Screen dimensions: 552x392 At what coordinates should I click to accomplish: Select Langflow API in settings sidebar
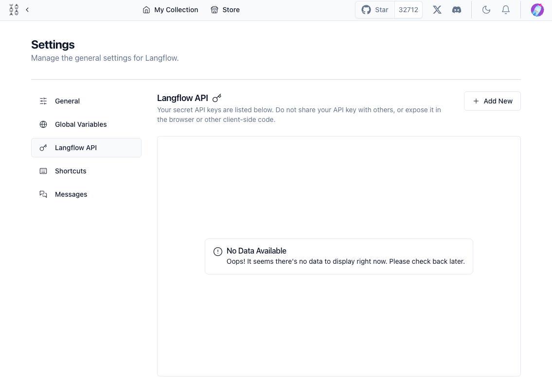(x=86, y=148)
